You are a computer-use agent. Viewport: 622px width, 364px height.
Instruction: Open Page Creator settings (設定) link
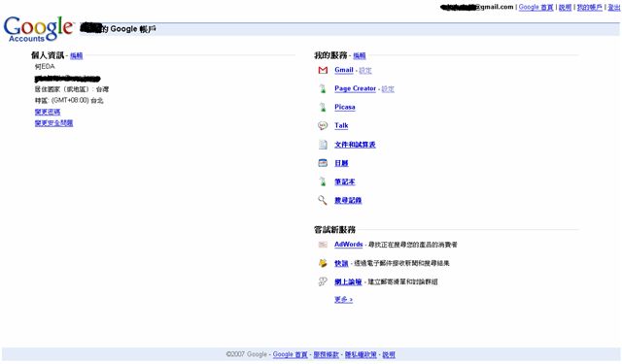[x=388, y=89]
